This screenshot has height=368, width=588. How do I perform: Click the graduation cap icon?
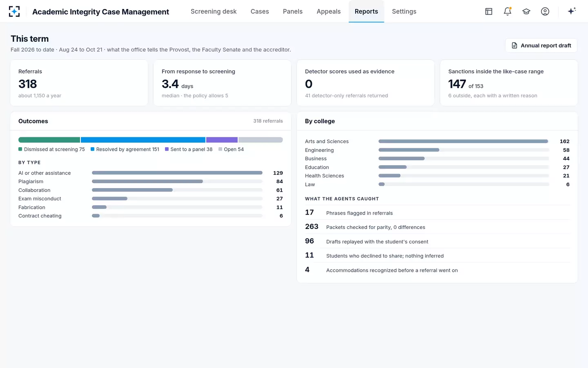526,11
